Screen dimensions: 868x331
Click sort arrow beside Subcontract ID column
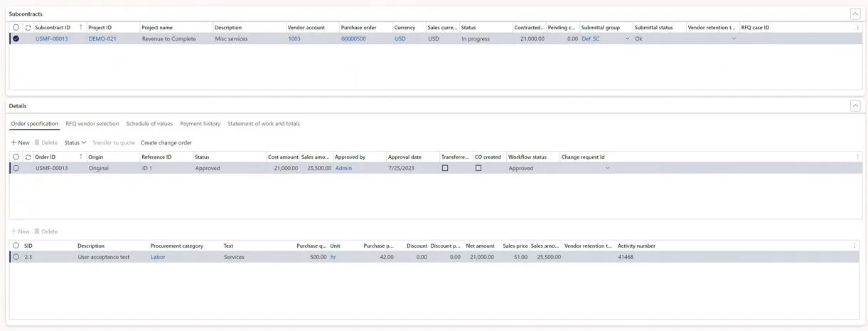pyautogui.click(x=80, y=28)
